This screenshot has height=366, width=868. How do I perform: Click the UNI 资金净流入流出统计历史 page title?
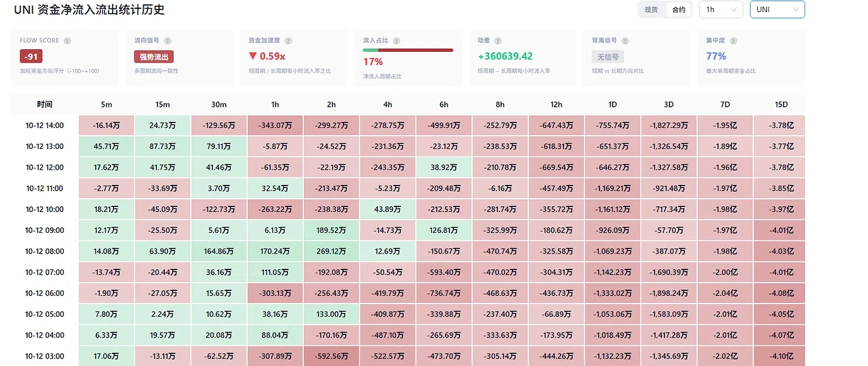(90, 10)
